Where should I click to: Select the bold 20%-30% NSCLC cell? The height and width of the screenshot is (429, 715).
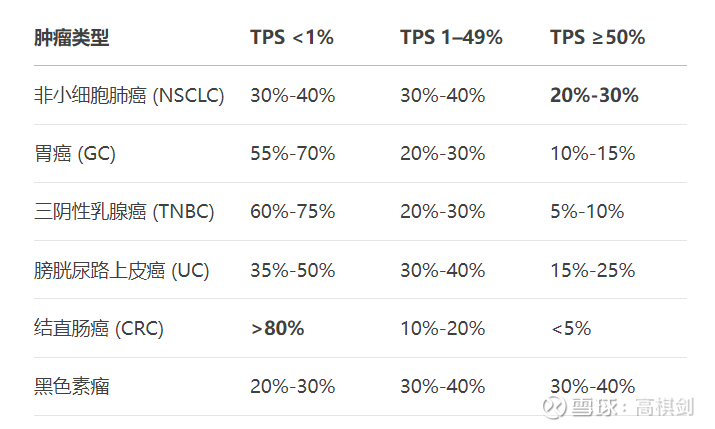point(594,95)
